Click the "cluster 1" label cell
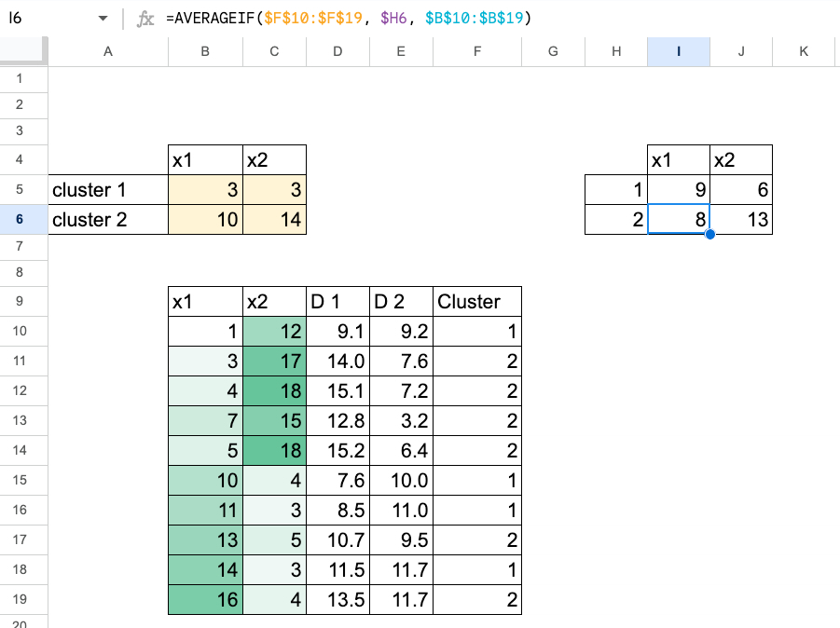840x628 pixels. [x=108, y=190]
